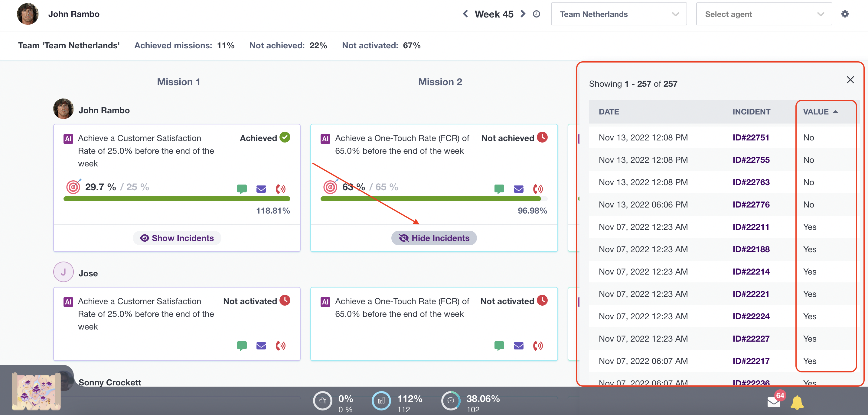This screenshot has width=868, height=415.
Task: Open the Team Netherlands dropdown
Action: (x=618, y=14)
